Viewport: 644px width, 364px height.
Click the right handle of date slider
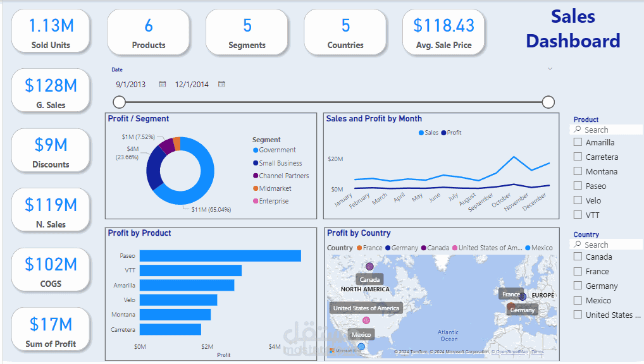548,102
